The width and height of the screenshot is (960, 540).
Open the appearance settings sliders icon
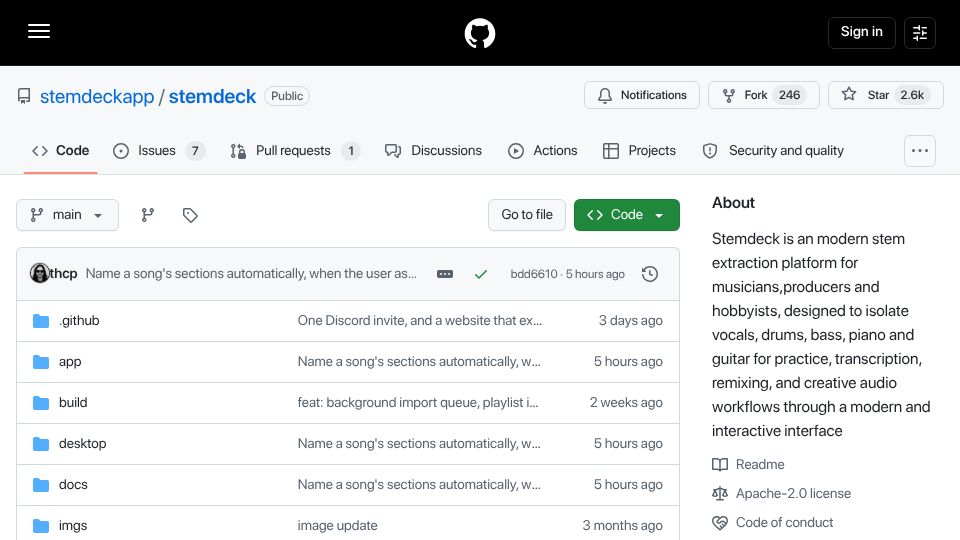tap(920, 33)
